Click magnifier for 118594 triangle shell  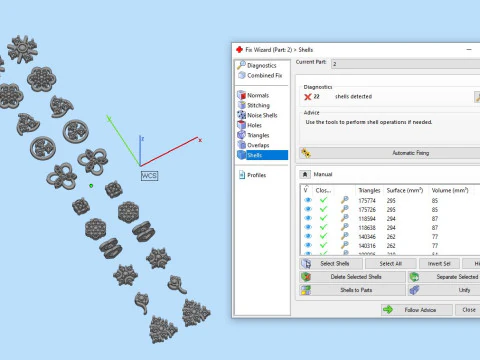(x=345, y=218)
